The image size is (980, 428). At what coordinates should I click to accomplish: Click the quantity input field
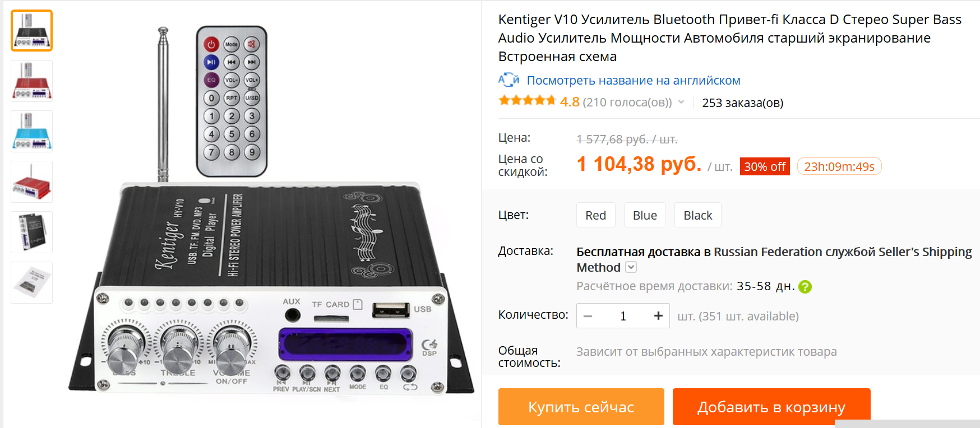[x=623, y=316]
